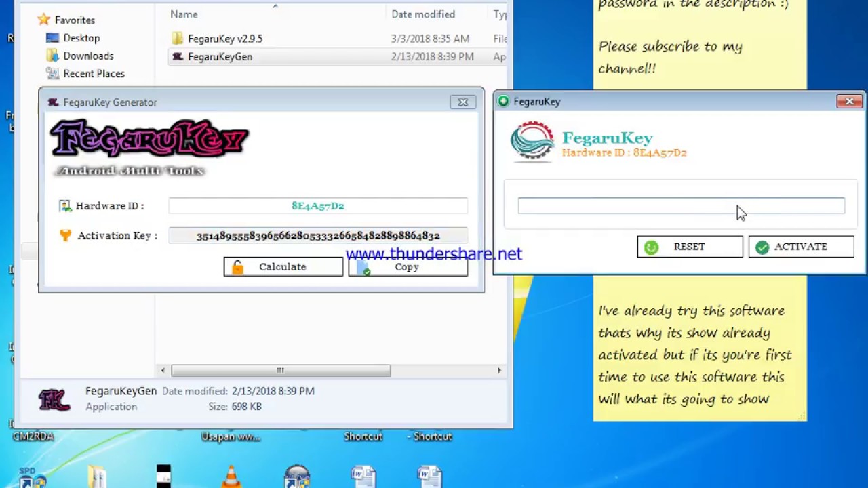Click the Favorites star icon
The image size is (868, 488).
[x=44, y=20]
